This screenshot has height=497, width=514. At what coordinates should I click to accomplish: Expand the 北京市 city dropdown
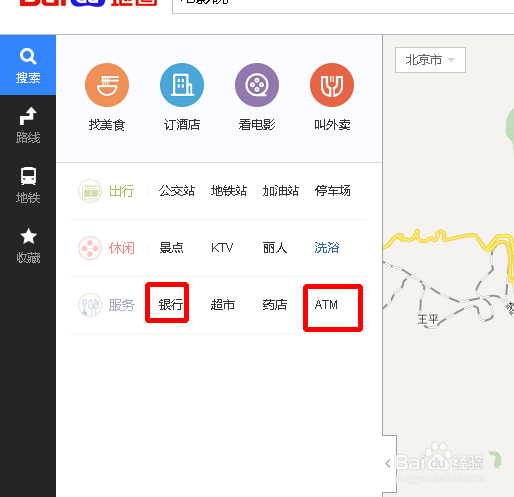pyautogui.click(x=430, y=60)
